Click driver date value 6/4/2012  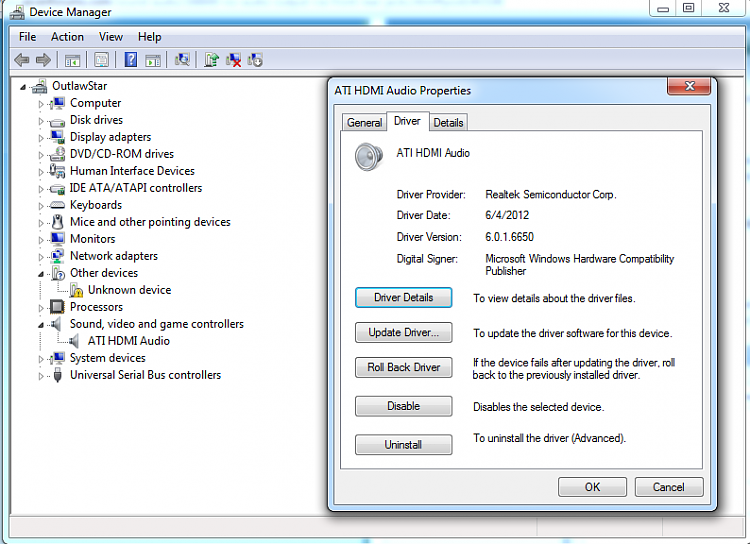point(507,215)
